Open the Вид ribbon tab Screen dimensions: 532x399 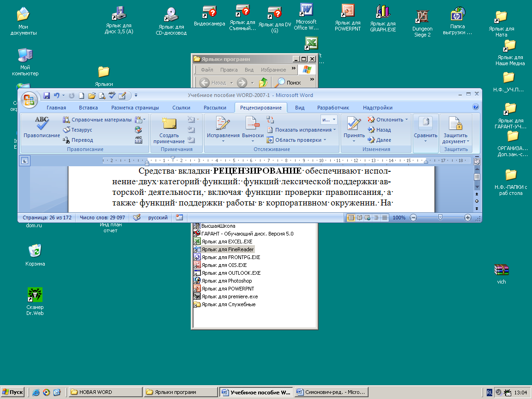click(x=300, y=108)
